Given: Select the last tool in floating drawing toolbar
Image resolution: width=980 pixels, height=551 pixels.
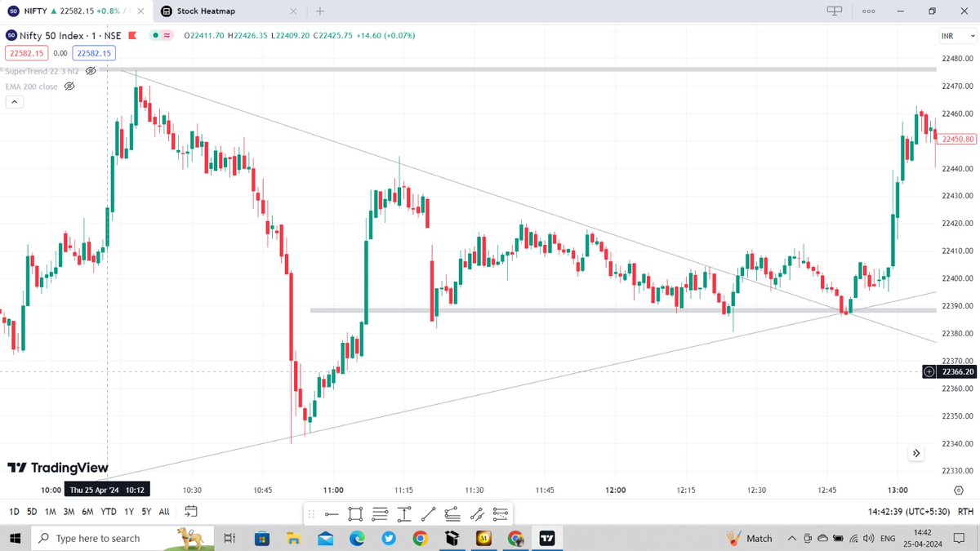Looking at the screenshot, I should [x=501, y=514].
